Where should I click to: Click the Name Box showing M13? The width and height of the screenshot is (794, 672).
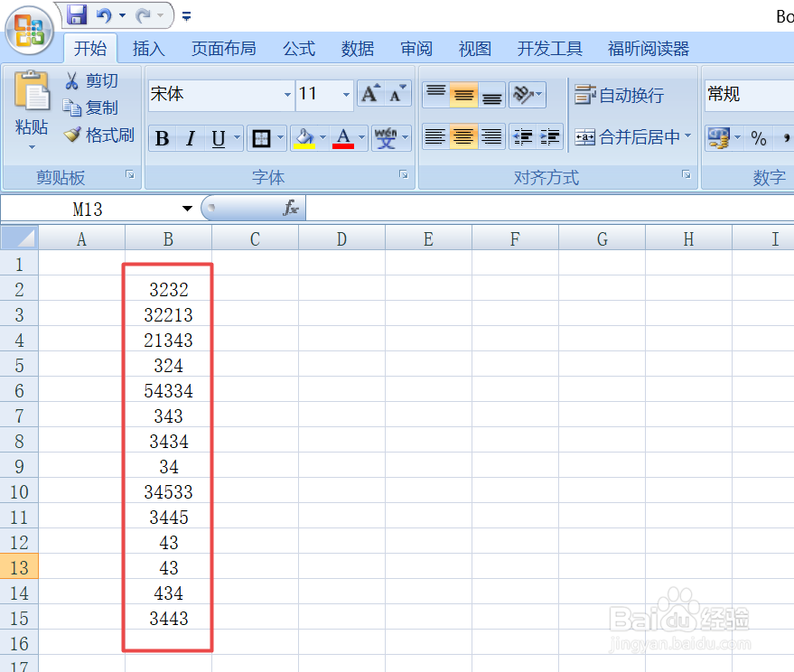(x=88, y=210)
